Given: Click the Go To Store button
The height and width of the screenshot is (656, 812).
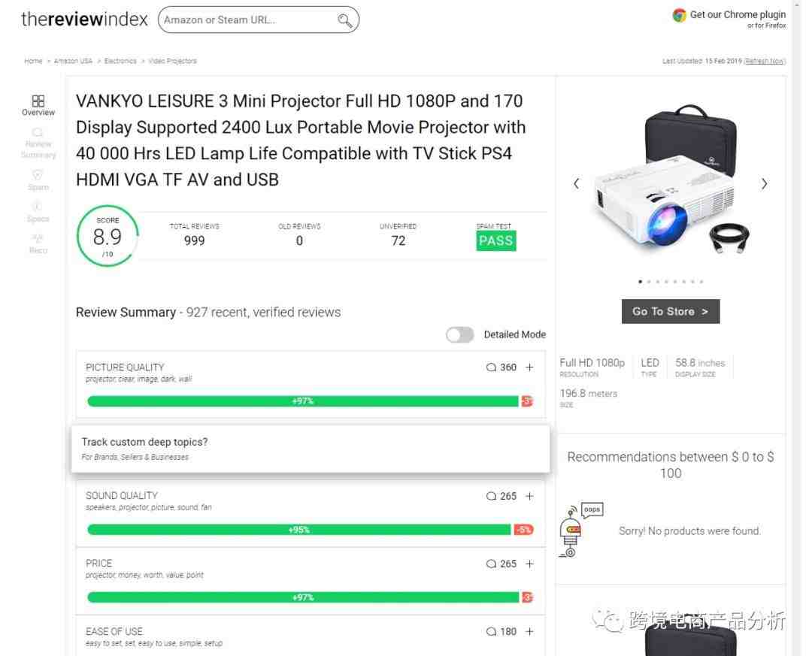Looking at the screenshot, I should (x=671, y=312).
